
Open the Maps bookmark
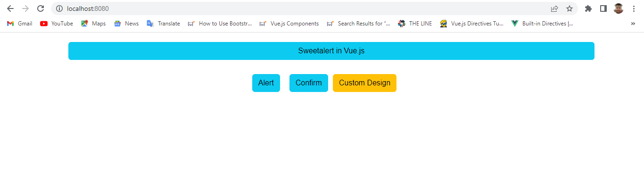93,24
